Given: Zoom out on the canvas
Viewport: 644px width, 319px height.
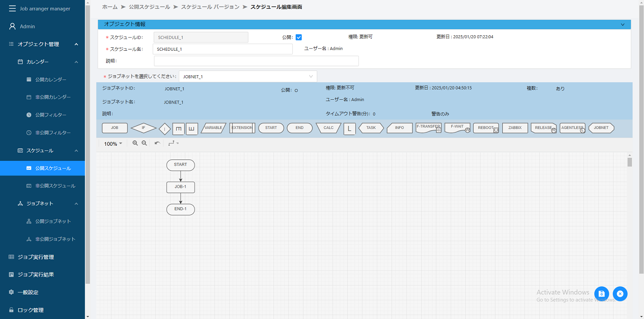Looking at the screenshot, I should pos(144,143).
